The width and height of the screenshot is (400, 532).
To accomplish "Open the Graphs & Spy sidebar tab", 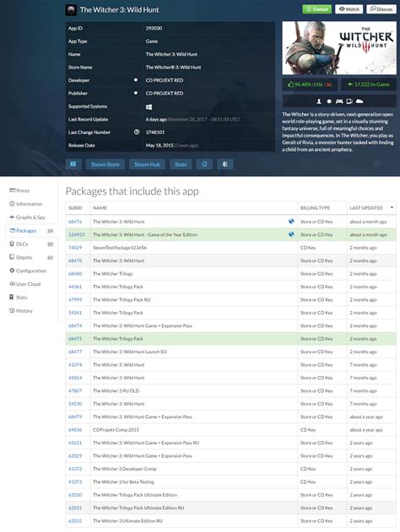I will [27, 218].
